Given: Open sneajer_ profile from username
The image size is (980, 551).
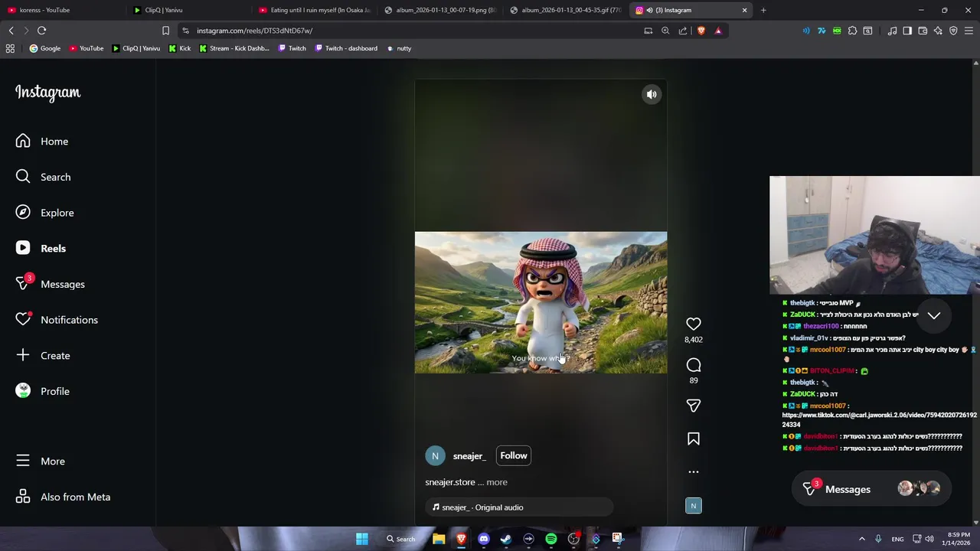Looking at the screenshot, I should pyautogui.click(x=469, y=456).
